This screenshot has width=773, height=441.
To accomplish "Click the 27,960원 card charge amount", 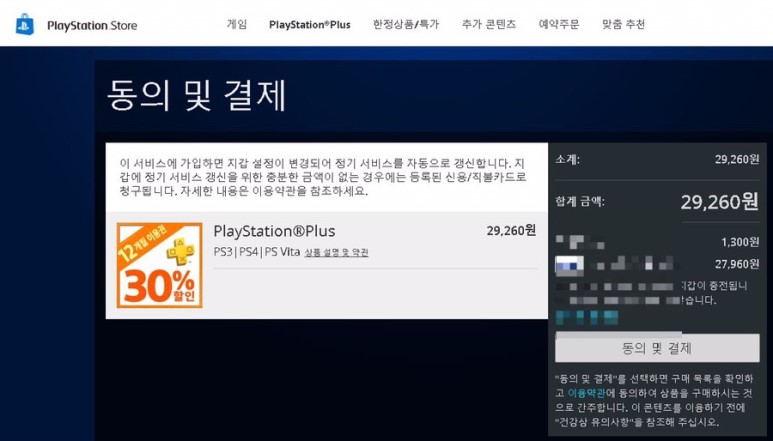I will point(737,264).
